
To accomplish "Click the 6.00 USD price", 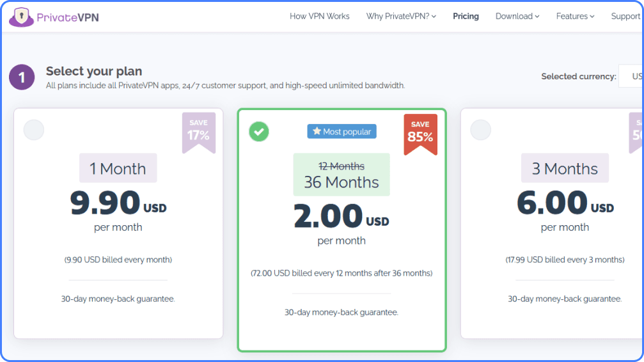I will tap(565, 203).
